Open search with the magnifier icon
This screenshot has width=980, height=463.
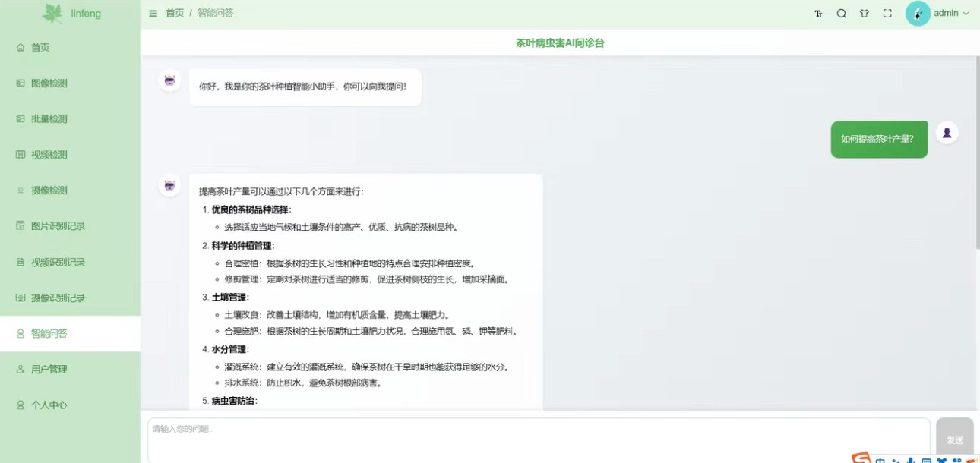point(840,13)
